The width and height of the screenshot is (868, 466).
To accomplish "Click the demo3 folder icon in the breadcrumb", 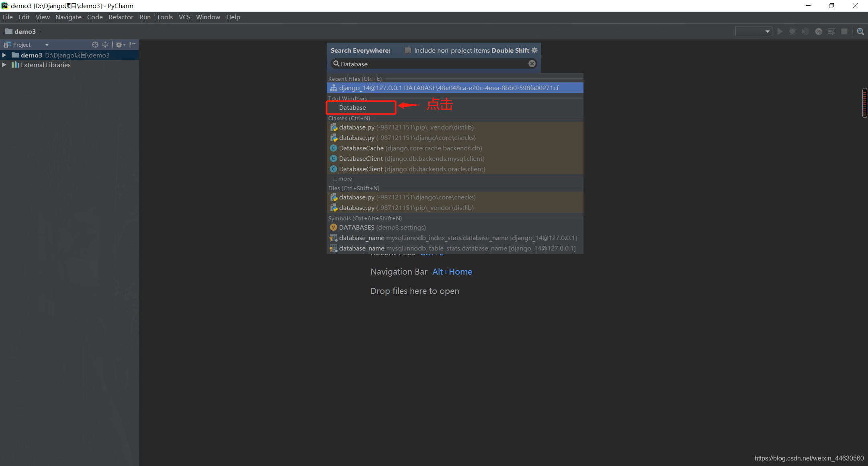I will (x=9, y=31).
